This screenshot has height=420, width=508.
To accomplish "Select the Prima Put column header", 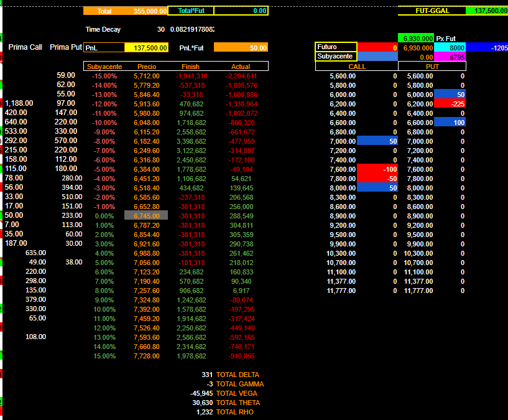I will point(66,47).
